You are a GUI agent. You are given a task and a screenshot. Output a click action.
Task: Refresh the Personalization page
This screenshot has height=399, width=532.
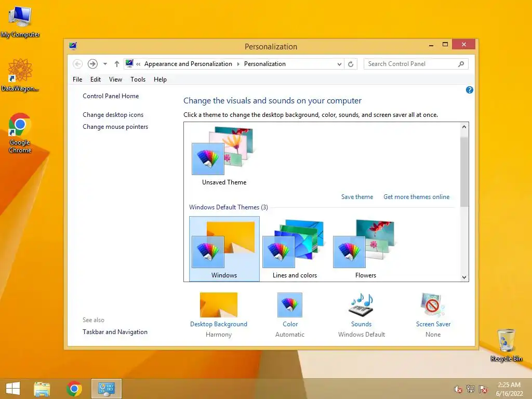coord(351,64)
